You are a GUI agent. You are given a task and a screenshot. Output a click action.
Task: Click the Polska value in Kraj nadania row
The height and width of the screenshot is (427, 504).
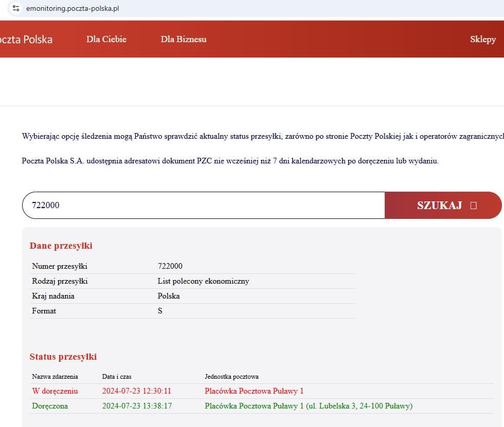(169, 296)
